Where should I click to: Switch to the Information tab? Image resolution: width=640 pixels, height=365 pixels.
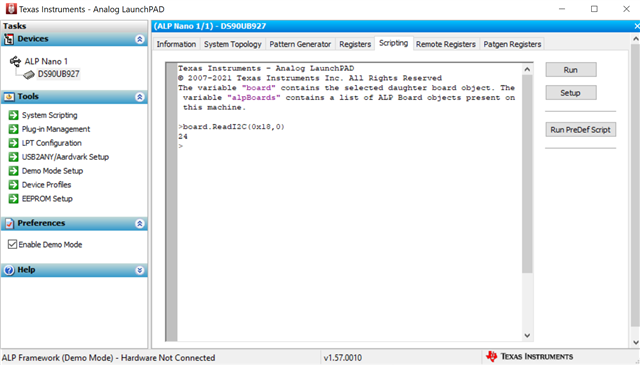pyautogui.click(x=176, y=44)
